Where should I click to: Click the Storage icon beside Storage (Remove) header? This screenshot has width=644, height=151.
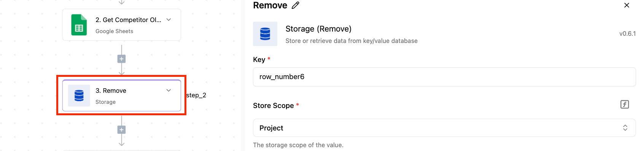pyautogui.click(x=265, y=34)
